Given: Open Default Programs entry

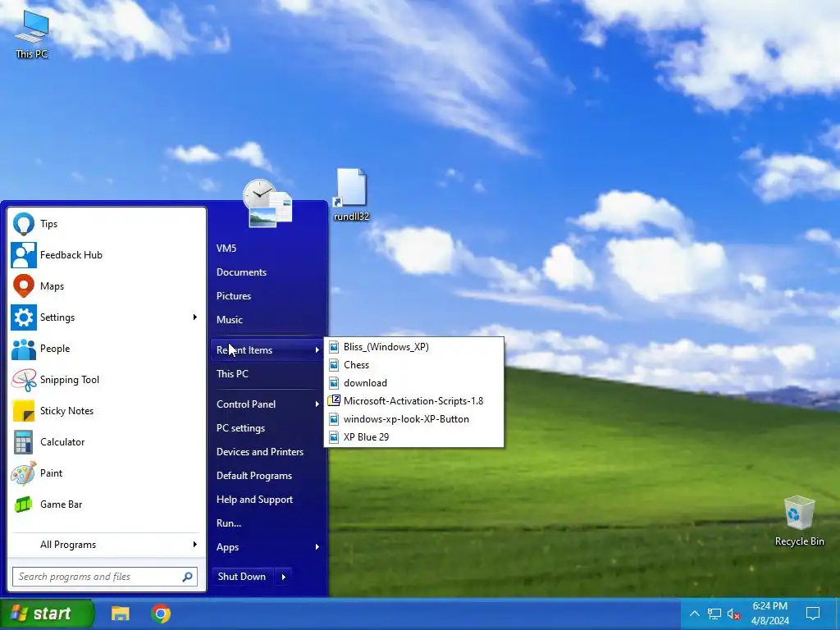Looking at the screenshot, I should click(x=267, y=476).
